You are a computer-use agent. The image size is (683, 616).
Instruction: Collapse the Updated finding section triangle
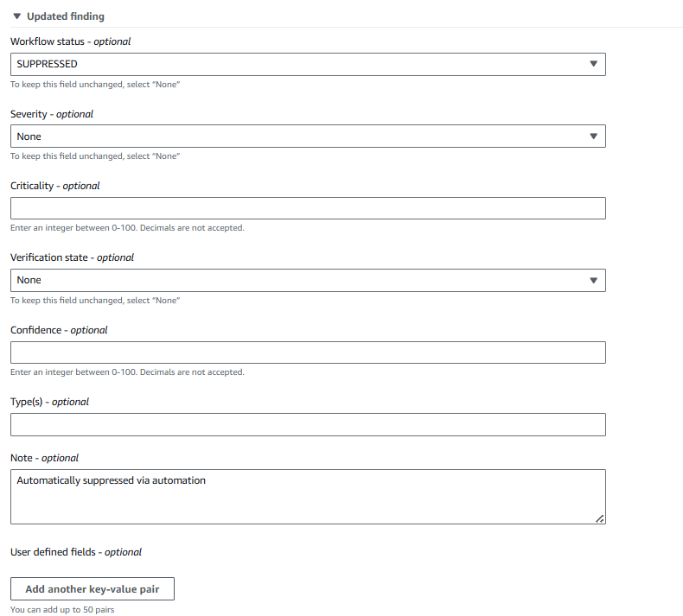16,16
